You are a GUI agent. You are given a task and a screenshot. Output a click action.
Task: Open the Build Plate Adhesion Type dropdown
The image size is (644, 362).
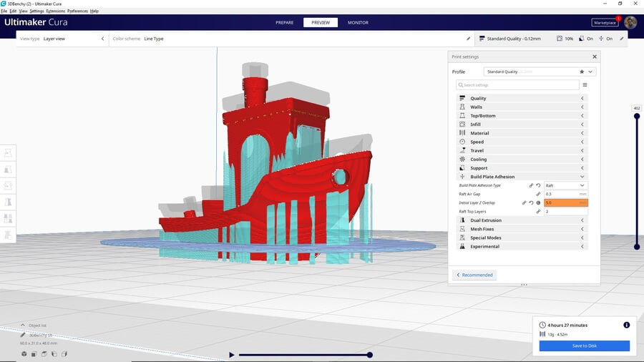(x=565, y=185)
